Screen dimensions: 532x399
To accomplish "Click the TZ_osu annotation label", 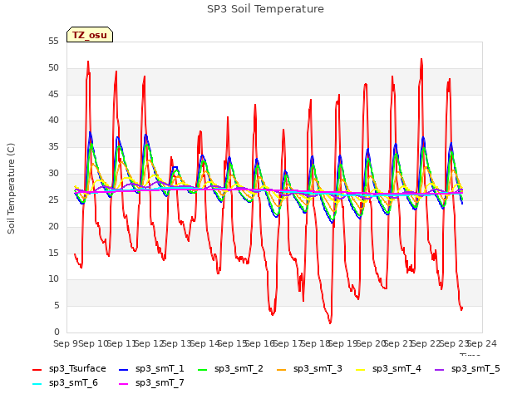I will (x=90, y=35).
